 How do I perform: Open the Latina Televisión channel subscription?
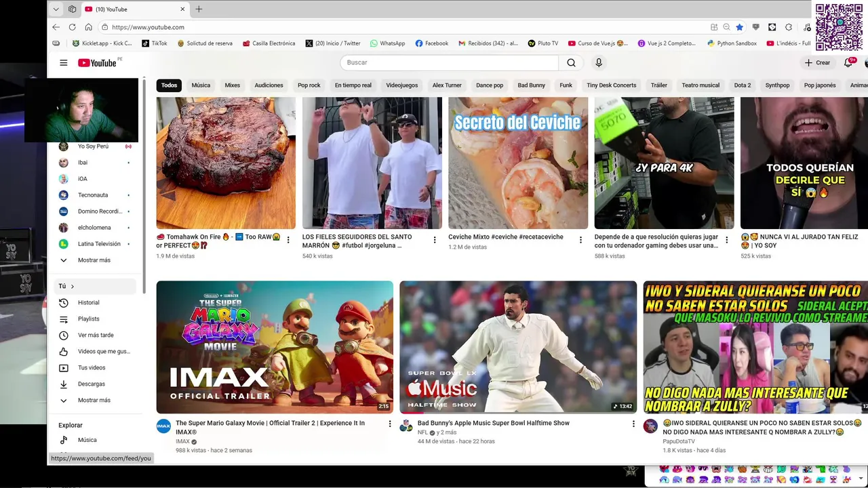95,244
